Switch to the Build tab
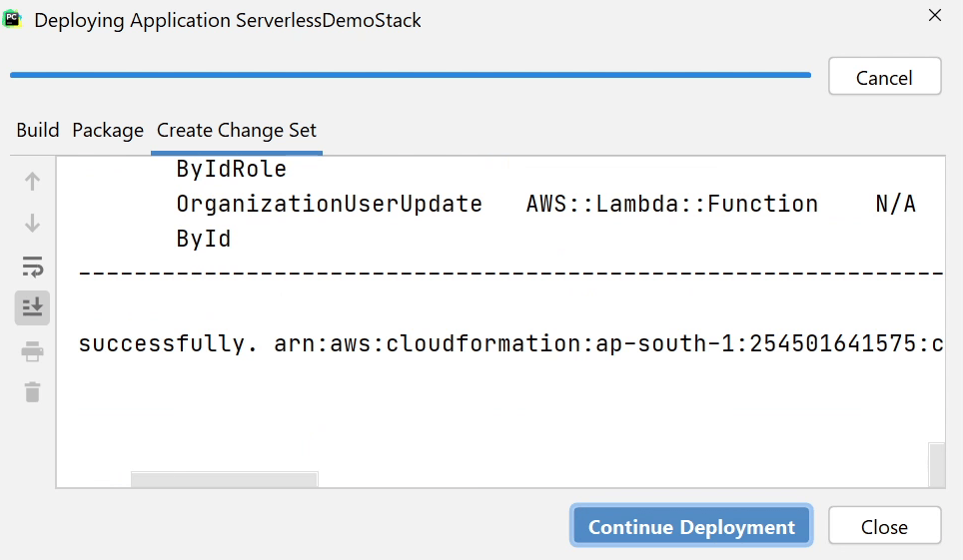The image size is (963, 560). point(38,131)
